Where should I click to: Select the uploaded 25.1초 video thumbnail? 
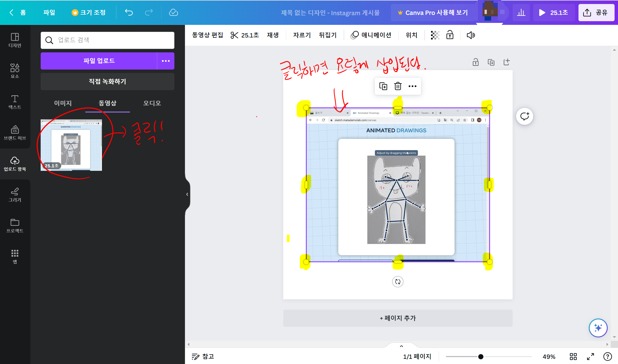pos(71,145)
